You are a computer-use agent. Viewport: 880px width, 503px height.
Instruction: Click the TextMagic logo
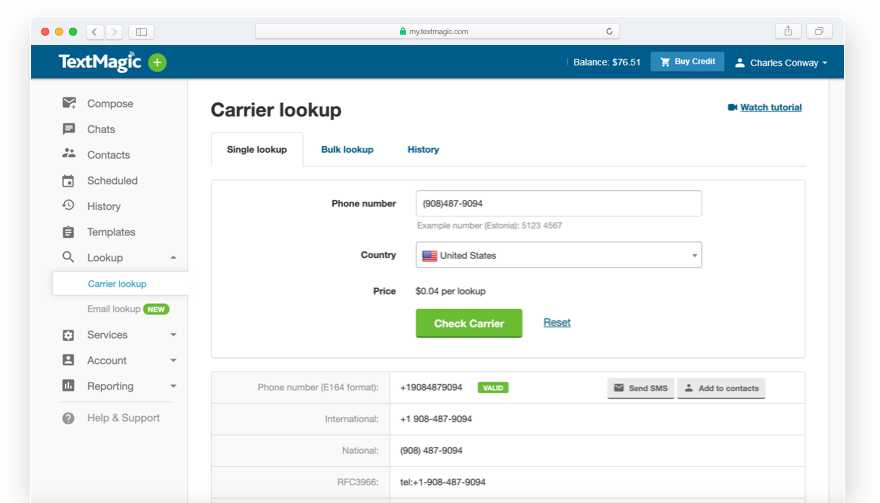pos(100,62)
